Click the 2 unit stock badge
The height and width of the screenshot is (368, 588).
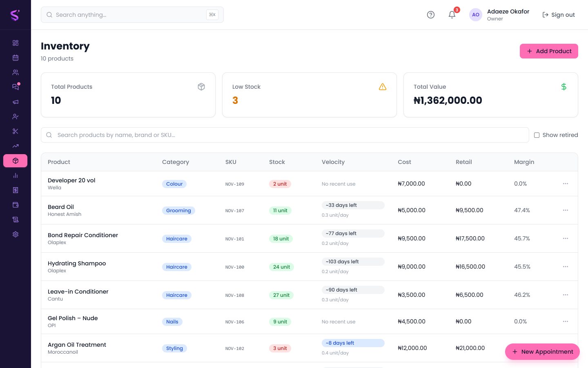click(280, 184)
